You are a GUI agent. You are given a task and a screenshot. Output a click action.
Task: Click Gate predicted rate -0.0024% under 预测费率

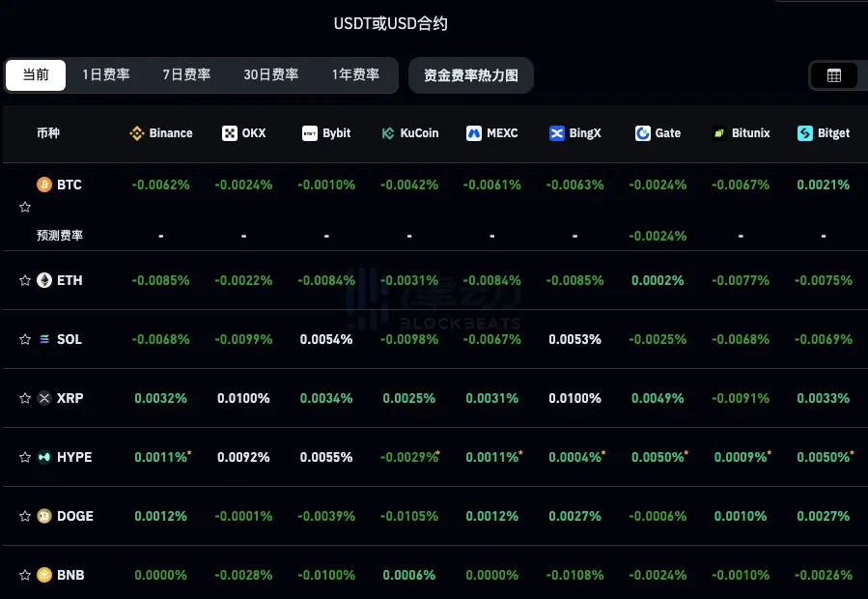coord(658,236)
